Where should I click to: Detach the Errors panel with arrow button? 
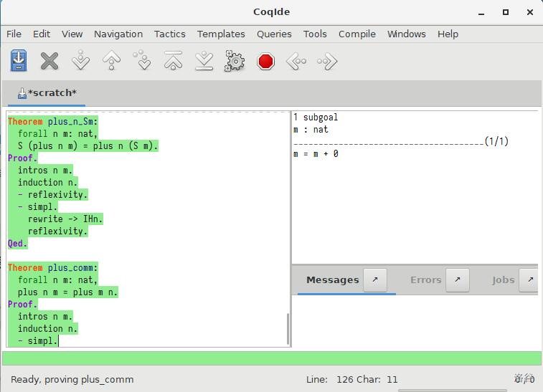tap(458, 279)
